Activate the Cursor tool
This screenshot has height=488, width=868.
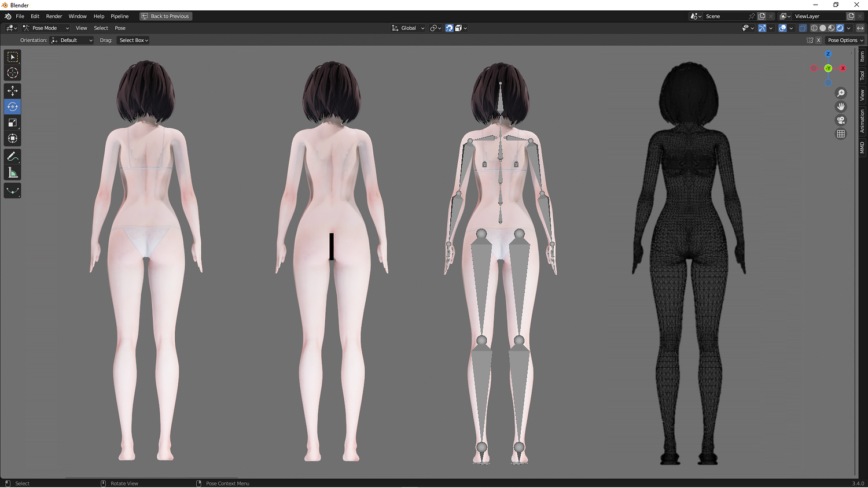12,73
